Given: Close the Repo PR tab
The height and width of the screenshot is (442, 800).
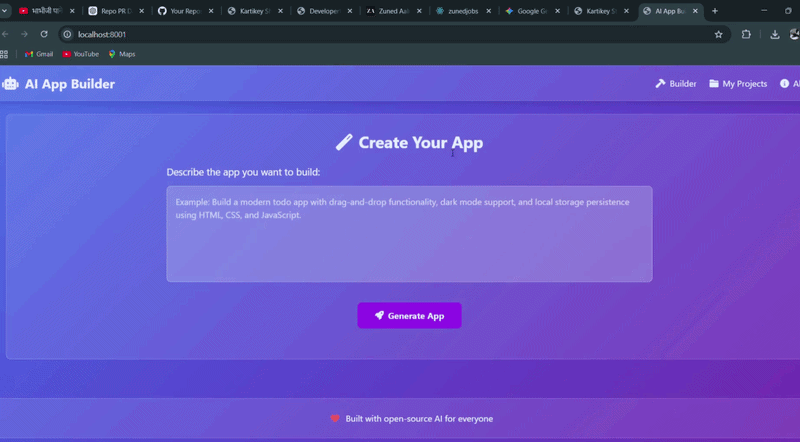Looking at the screenshot, I should click(x=141, y=11).
